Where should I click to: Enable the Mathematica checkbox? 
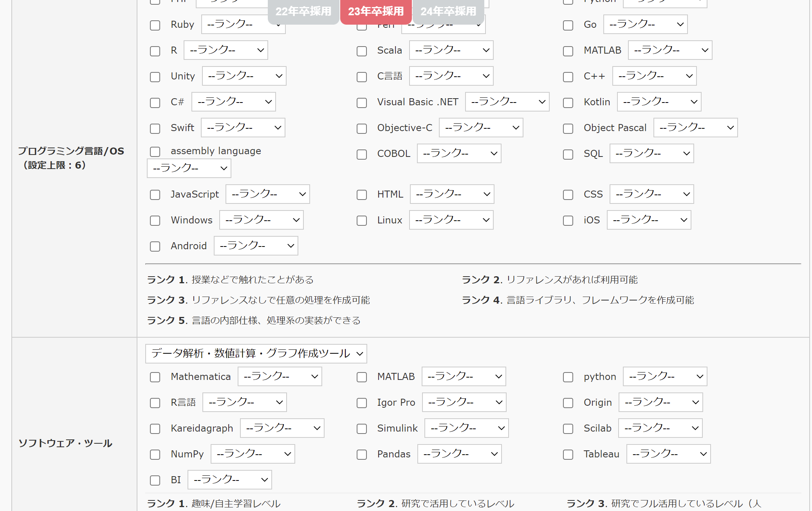(x=155, y=377)
